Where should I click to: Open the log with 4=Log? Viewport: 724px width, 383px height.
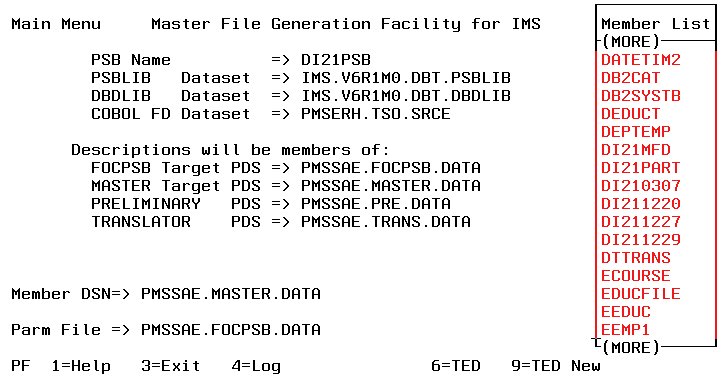point(256,366)
